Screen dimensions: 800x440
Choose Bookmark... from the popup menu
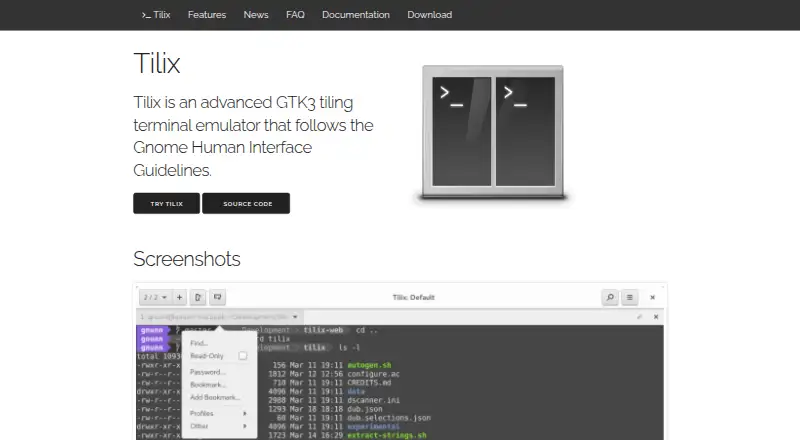pyautogui.click(x=208, y=385)
